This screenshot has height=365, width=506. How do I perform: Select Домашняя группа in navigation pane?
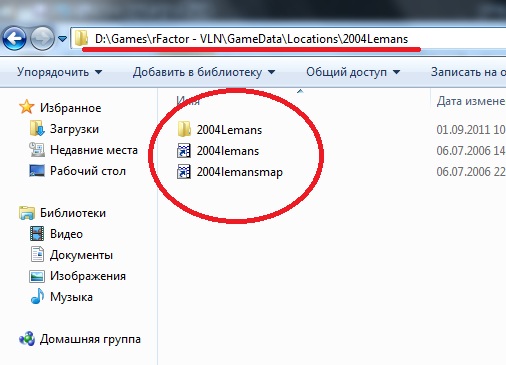[90, 339]
